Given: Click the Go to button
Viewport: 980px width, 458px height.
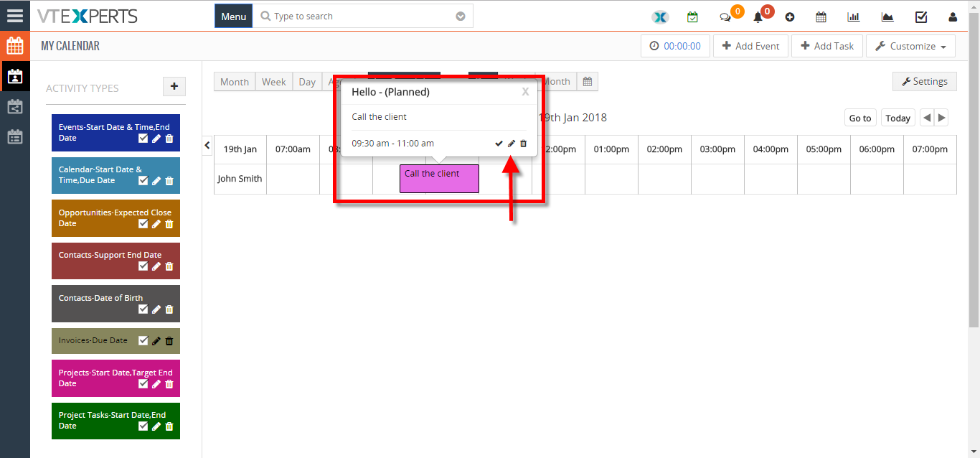Looking at the screenshot, I should click(860, 118).
